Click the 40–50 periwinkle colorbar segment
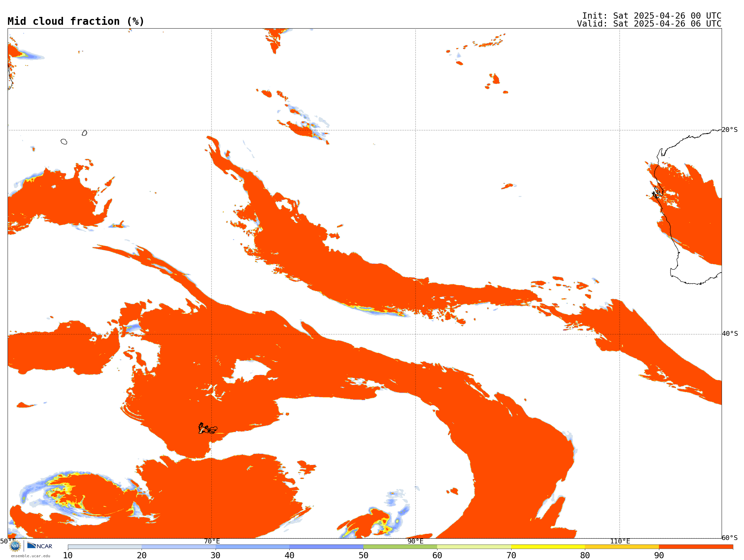The width and height of the screenshot is (744, 560). [x=326, y=547]
